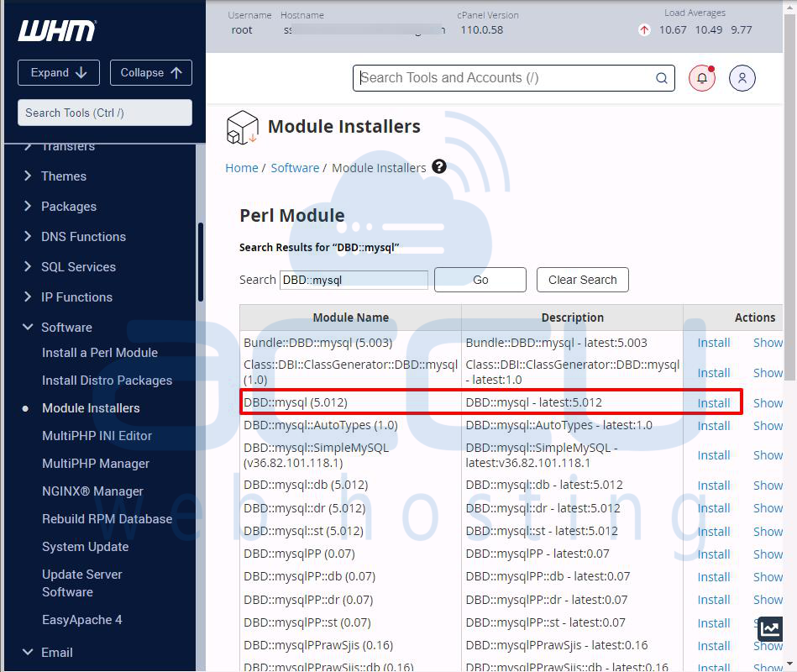The height and width of the screenshot is (672, 797).
Task: Install DBD::mysql::st module
Action: [714, 532]
